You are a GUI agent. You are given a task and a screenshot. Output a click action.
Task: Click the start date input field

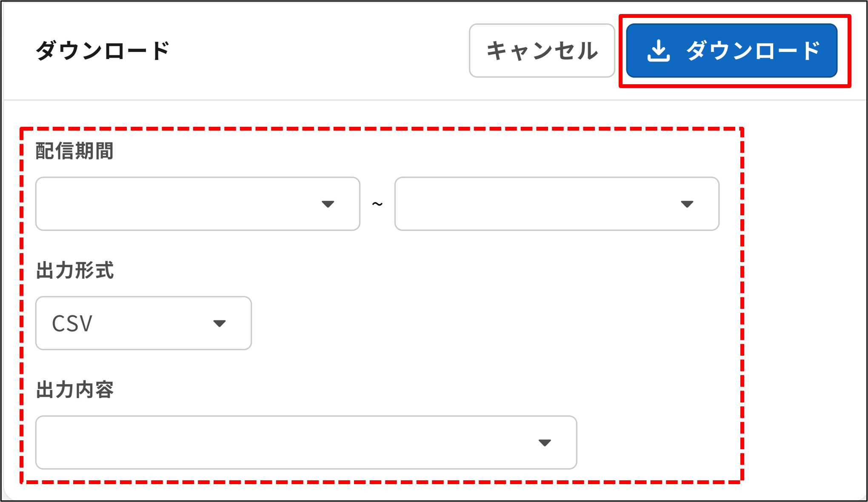tap(170, 204)
